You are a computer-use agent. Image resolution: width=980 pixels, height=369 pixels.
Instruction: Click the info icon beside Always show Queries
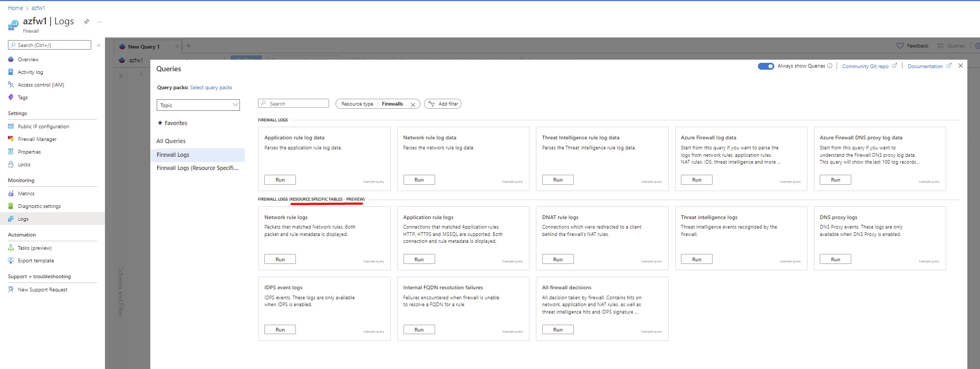click(830, 66)
